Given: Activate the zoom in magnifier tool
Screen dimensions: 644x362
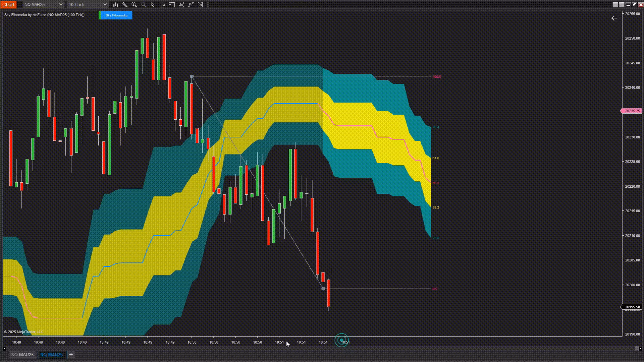Looking at the screenshot, I should click(134, 5).
